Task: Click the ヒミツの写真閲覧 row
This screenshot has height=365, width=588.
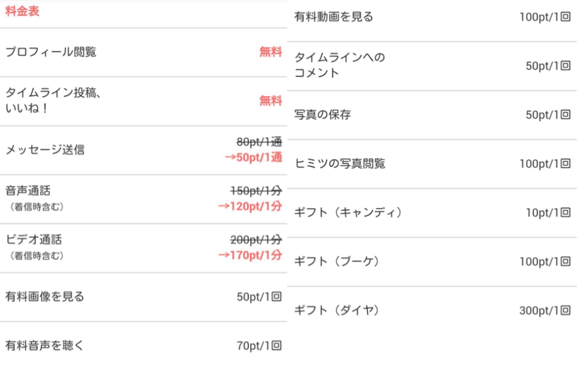Action: point(340,163)
